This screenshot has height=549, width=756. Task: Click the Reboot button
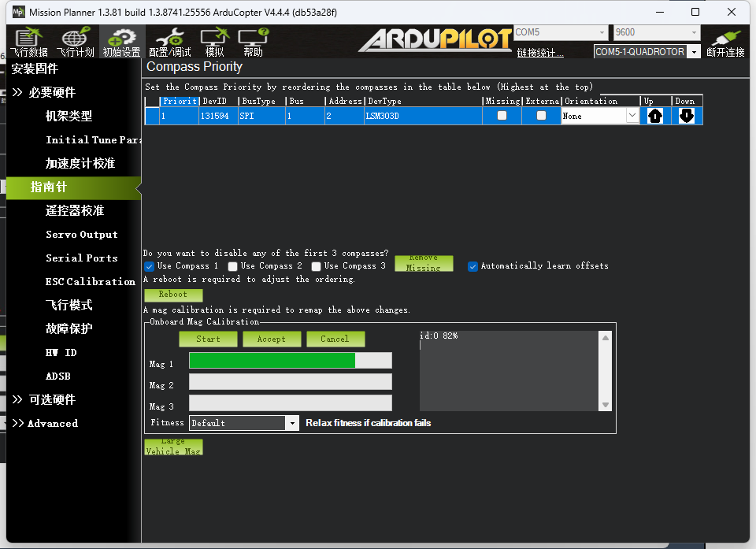173,295
